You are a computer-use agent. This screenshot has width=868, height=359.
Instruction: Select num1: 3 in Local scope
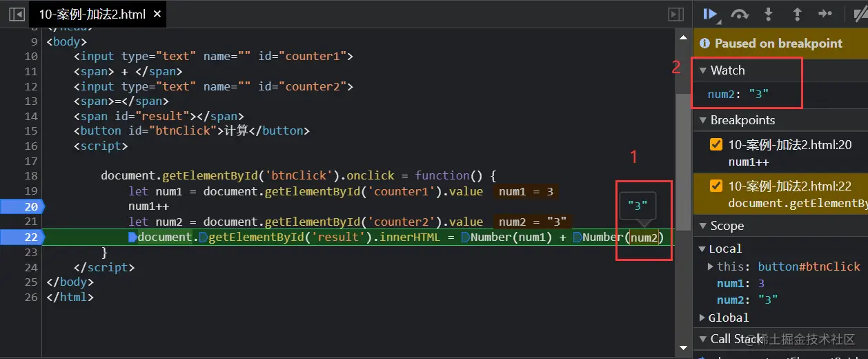pyautogui.click(x=740, y=283)
